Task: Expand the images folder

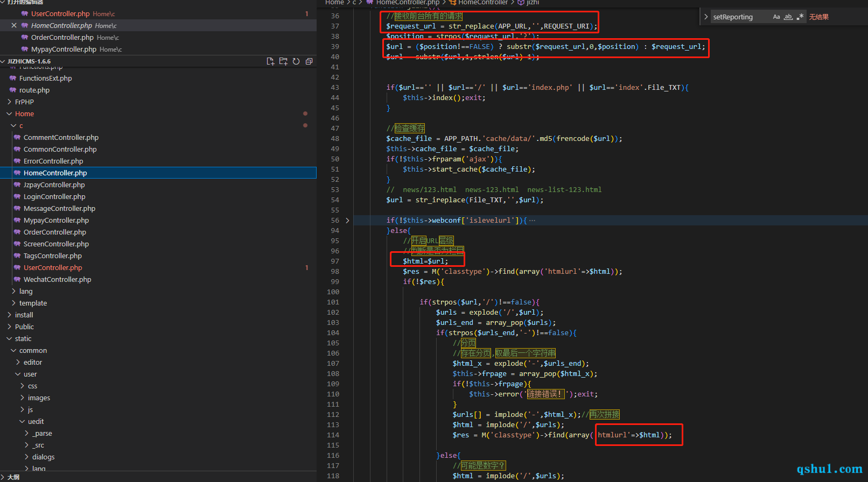Action: (x=23, y=398)
